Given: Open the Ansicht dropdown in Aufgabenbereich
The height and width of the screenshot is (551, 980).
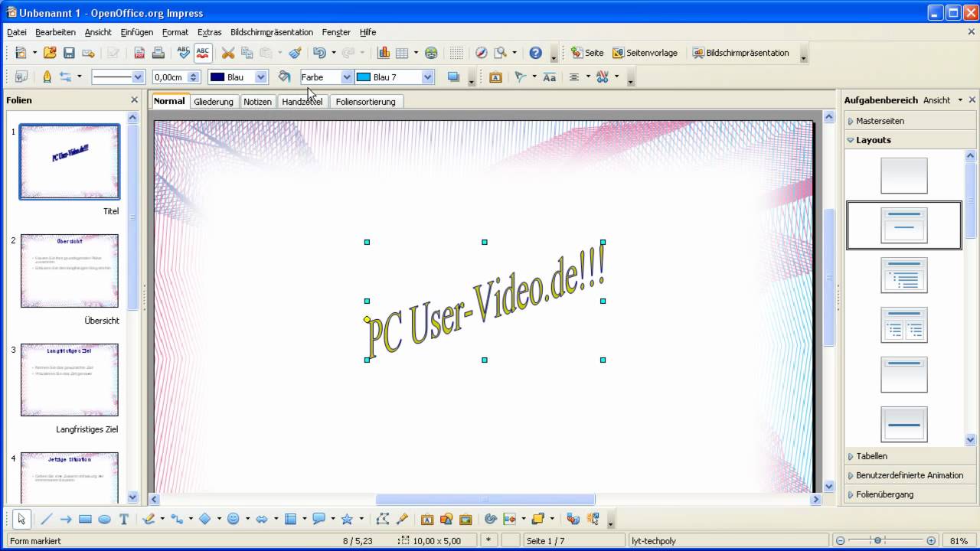Looking at the screenshot, I should (x=942, y=100).
